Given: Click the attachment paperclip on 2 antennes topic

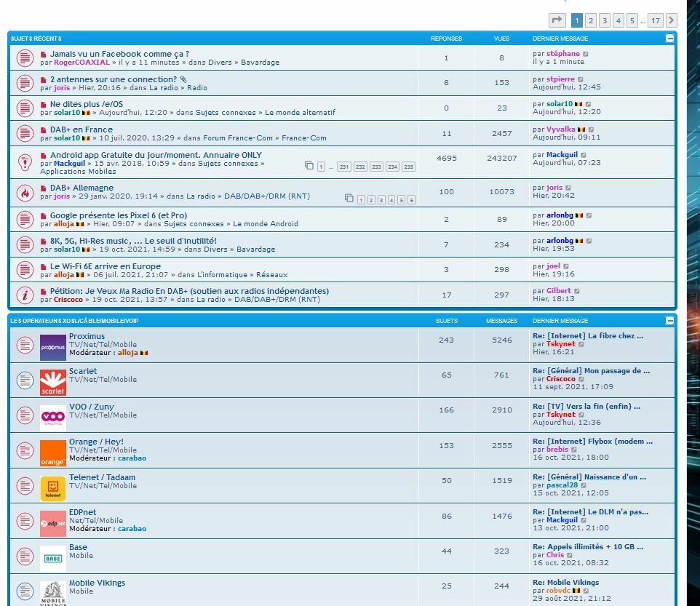Looking at the screenshot, I should pyautogui.click(x=183, y=79).
